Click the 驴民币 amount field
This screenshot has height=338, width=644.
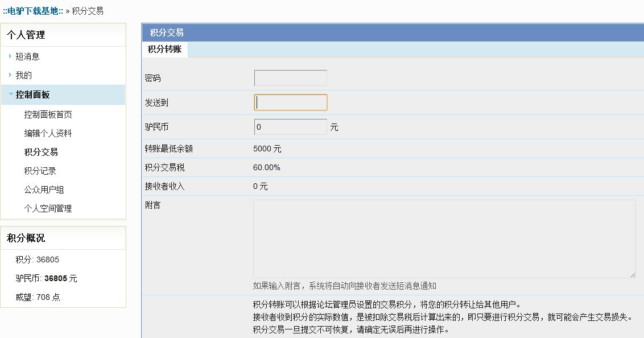click(290, 127)
